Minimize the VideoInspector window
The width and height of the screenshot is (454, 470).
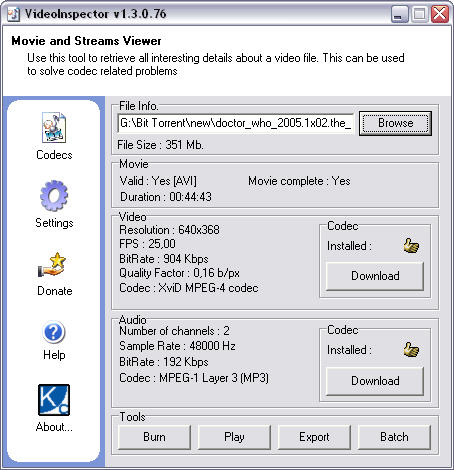399,14
